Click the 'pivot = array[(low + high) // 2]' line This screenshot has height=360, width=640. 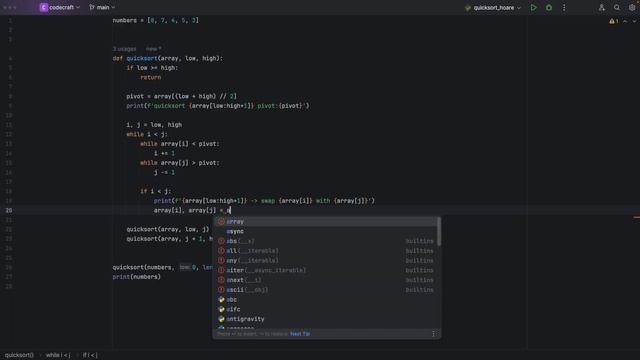(181, 96)
